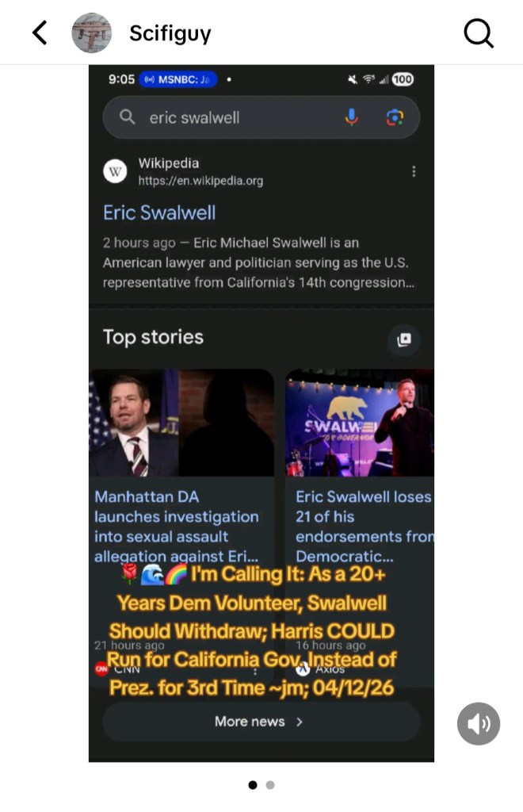523x812 pixels.
Task: Tap the Wikipedia W logo icon
Action: pos(115,171)
